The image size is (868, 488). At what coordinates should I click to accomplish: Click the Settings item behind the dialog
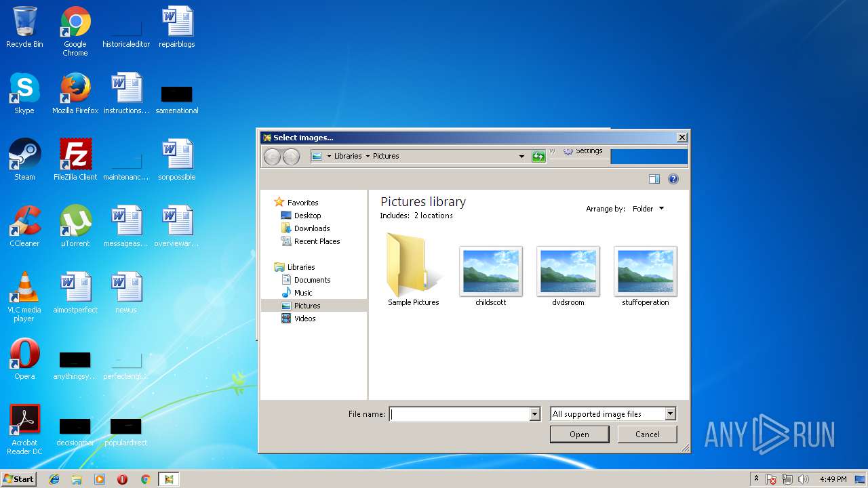click(583, 151)
